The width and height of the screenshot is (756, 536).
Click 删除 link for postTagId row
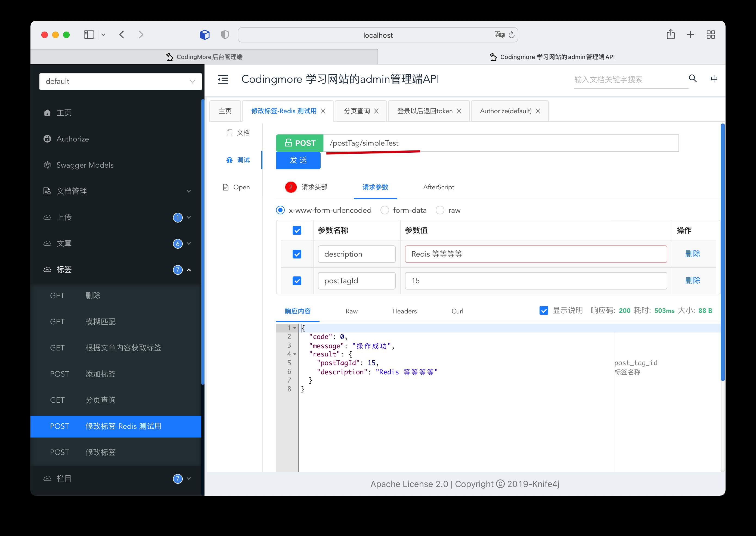(x=692, y=281)
